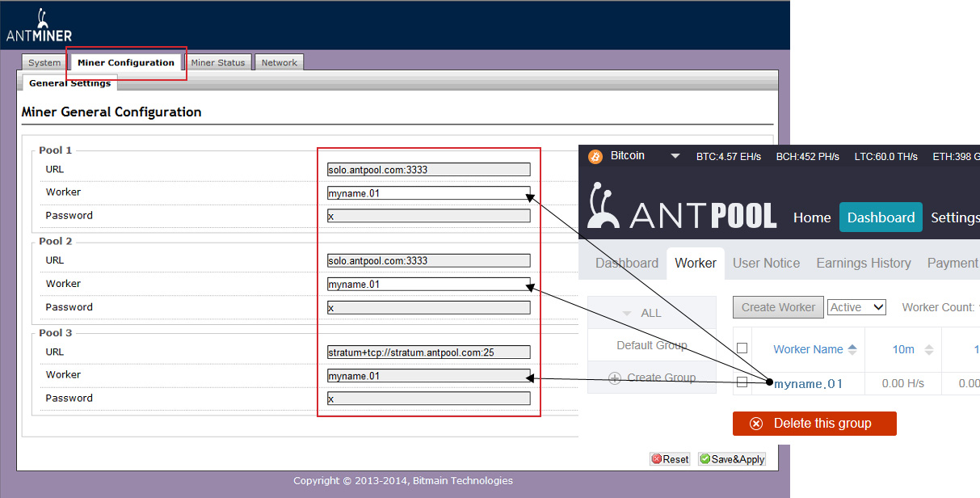
Task: Click the Pool 1 URL field
Action: [x=429, y=170]
